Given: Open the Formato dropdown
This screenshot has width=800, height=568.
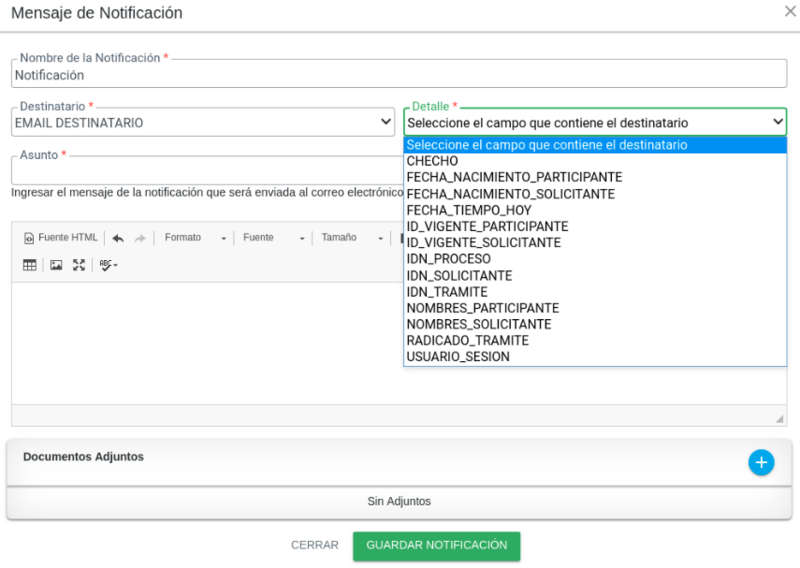Looking at the screenshot, I should coord(196,238).
